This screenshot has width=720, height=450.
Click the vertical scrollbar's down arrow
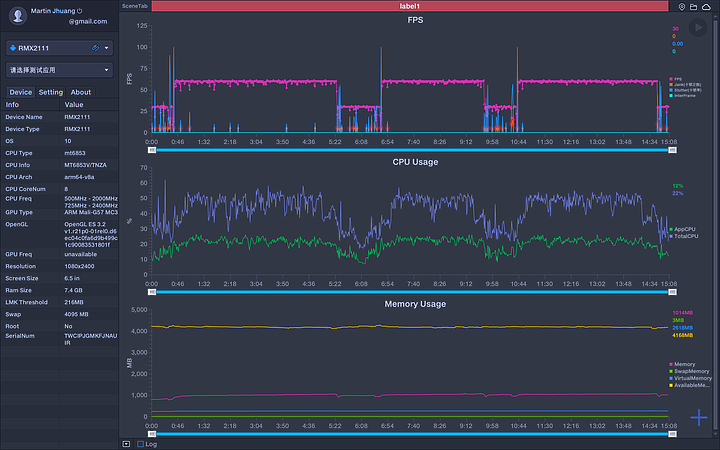click(715, 434)
